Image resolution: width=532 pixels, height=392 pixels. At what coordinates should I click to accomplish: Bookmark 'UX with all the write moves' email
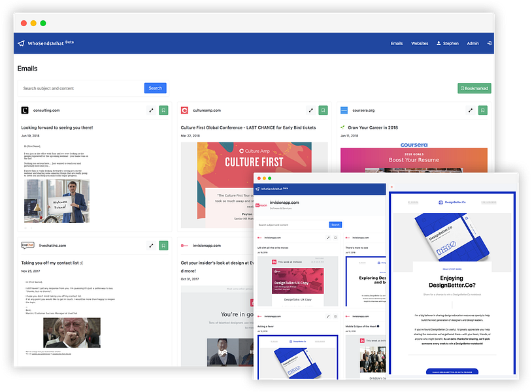(335, 238)
